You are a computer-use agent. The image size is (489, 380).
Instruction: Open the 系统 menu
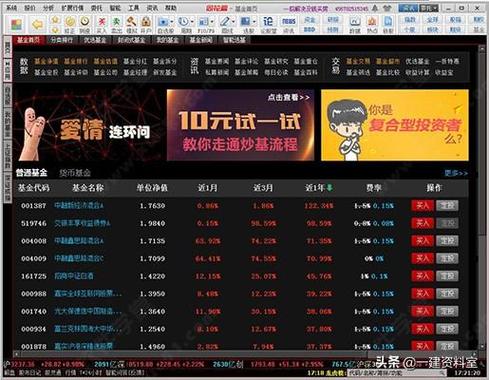[12, 8]
